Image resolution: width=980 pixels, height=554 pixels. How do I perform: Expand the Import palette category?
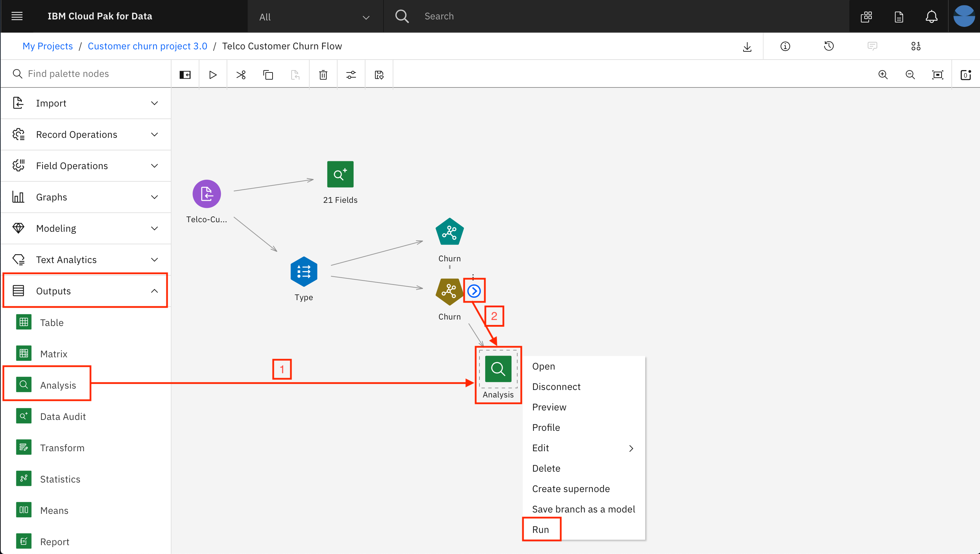86,103
